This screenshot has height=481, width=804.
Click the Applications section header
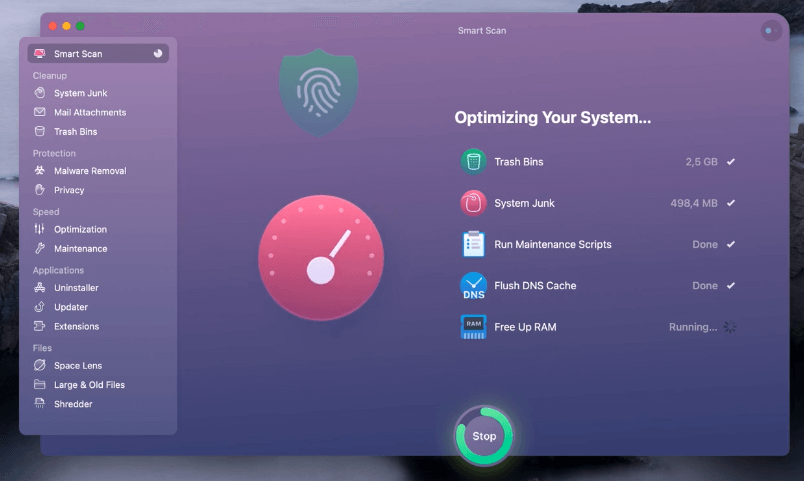[58, 270]
